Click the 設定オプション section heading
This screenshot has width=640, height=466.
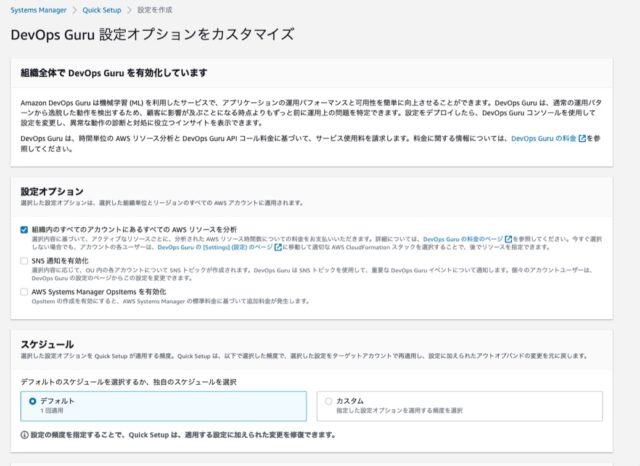pos(52,191)
